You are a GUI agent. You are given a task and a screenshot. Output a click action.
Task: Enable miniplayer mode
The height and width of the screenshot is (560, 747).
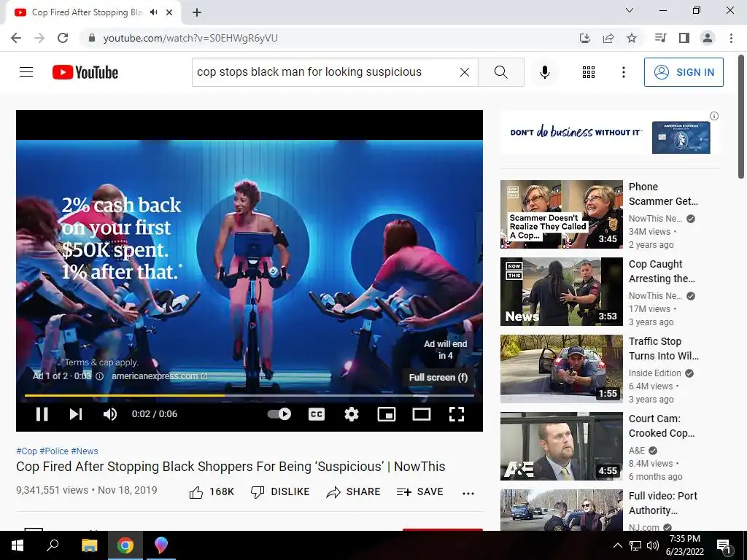(387, 414)
